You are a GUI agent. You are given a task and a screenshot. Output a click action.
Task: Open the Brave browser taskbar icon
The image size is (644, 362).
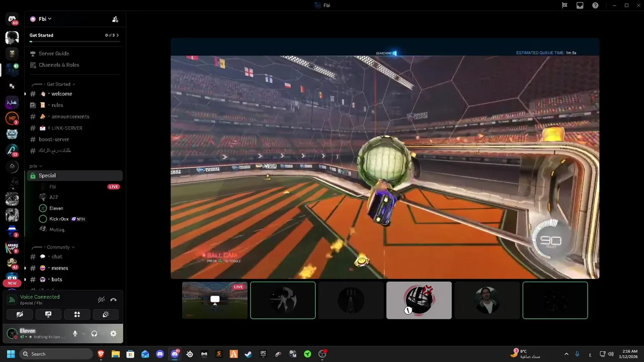click(101, 354)
